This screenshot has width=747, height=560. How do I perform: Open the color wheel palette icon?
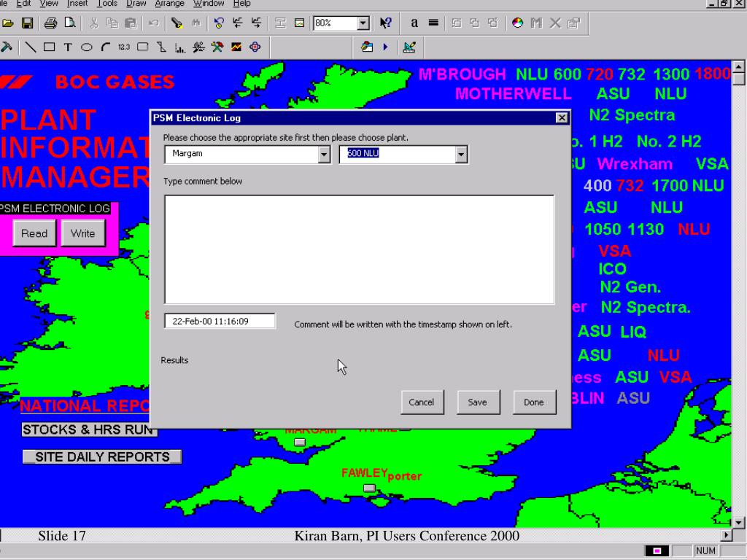coord(517,23)
